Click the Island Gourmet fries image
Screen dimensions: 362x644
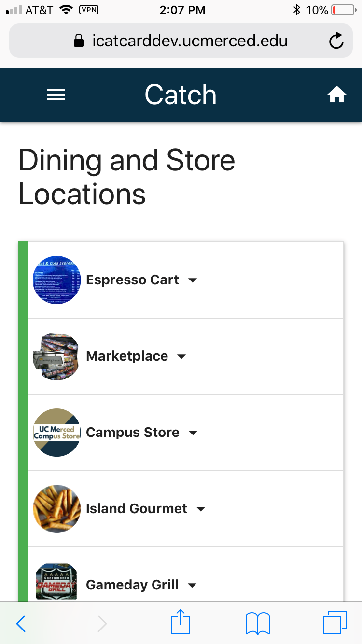(56, 509)
